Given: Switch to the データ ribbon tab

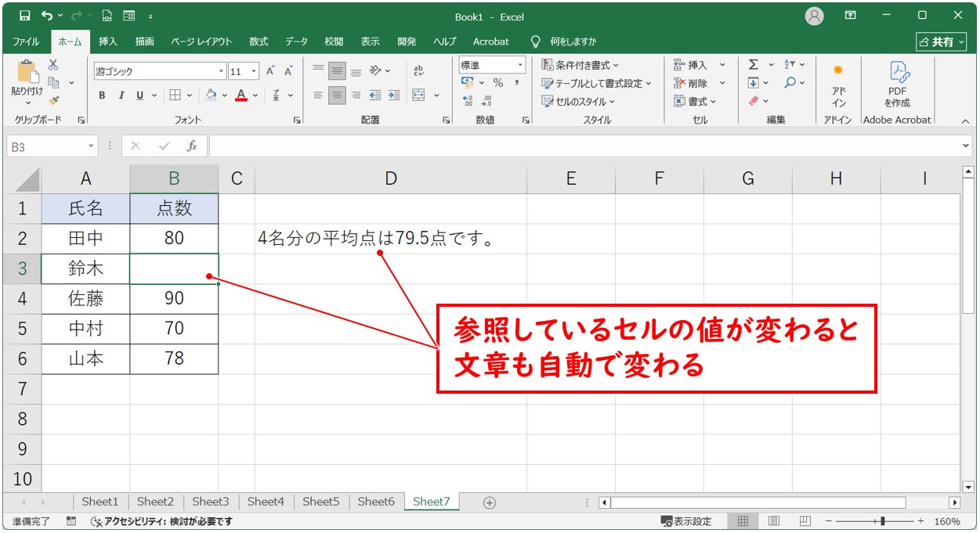Looking at the screenshot, I should click(x=296, y=41).
